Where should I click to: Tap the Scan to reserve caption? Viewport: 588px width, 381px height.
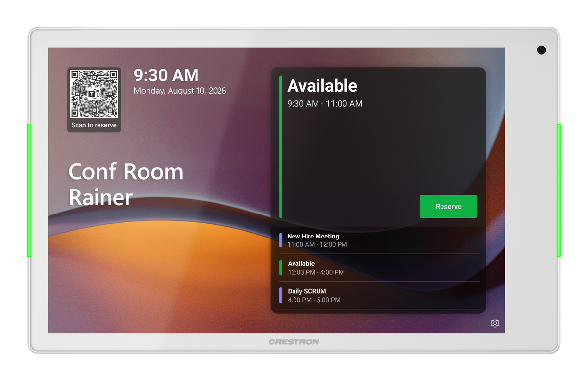point(94,125)
